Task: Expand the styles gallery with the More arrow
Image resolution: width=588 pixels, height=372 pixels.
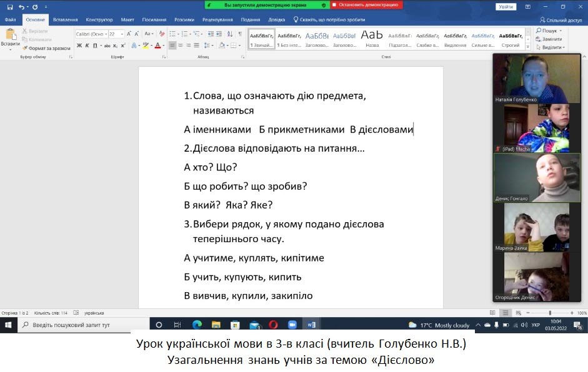Action: pyautogui.click(x=529, y=47)
